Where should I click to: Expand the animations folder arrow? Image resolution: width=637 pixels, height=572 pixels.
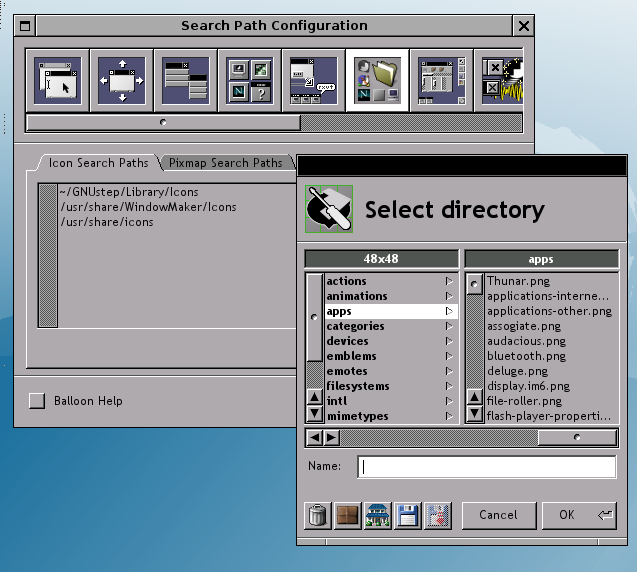pos(449,296)
